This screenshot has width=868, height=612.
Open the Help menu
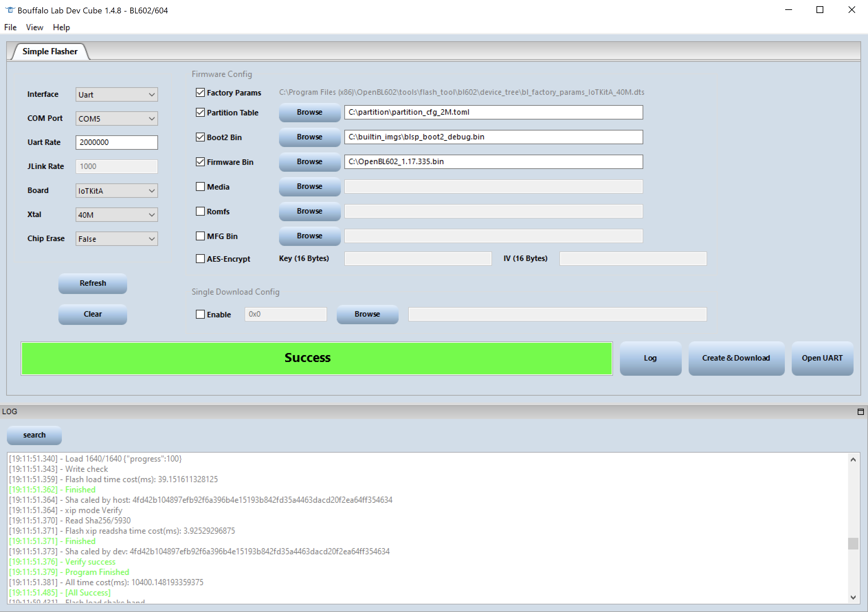61,27
